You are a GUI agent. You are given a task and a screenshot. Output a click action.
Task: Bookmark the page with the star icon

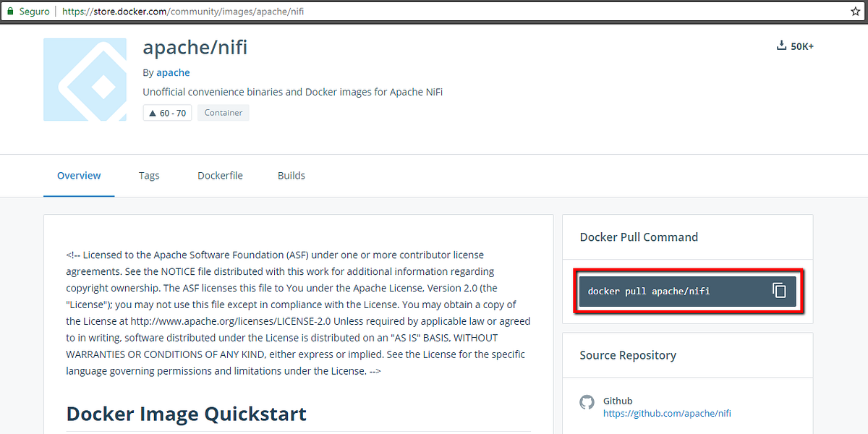[856, 12]
